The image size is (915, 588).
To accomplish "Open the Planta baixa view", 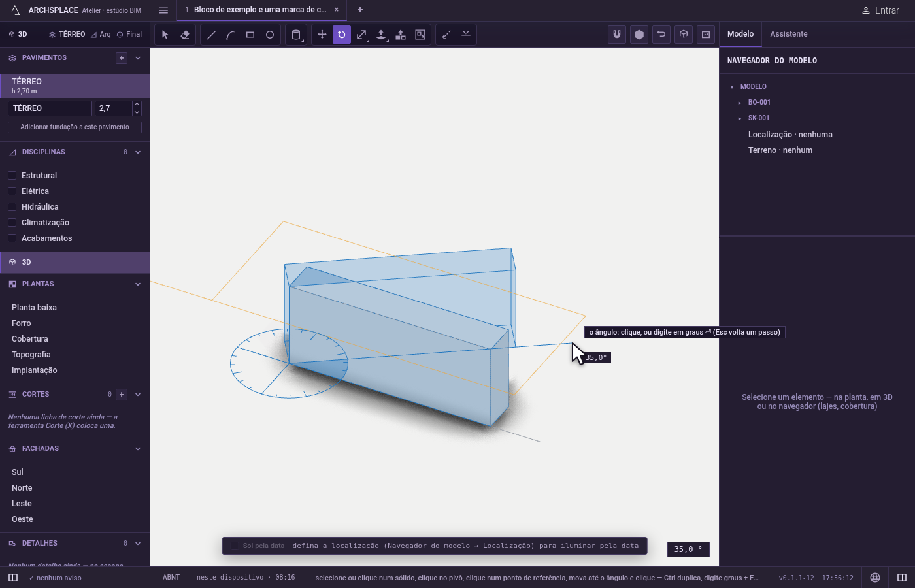I will 34,308.
